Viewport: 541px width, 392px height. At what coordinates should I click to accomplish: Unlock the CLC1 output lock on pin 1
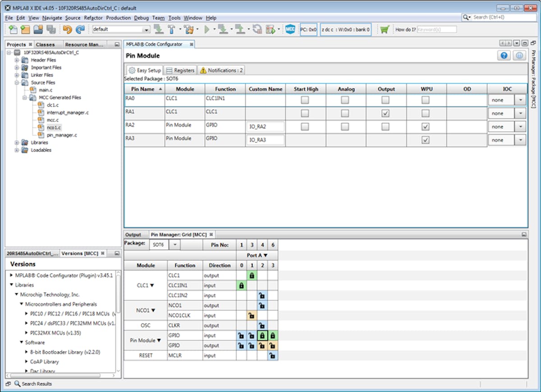click(x=252, y=275)
